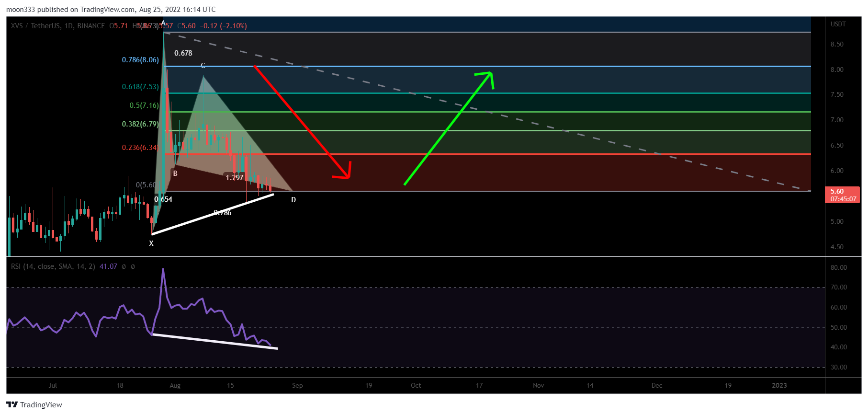868x415 pixels.
Task: Click the 0.786(8.06) Fibonacci level label
Action: 140,60
